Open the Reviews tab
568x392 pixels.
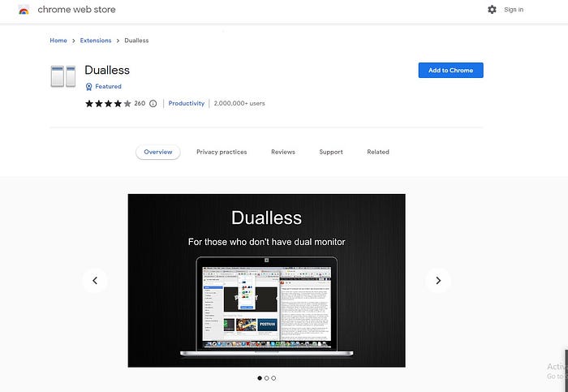click(283, 152)
